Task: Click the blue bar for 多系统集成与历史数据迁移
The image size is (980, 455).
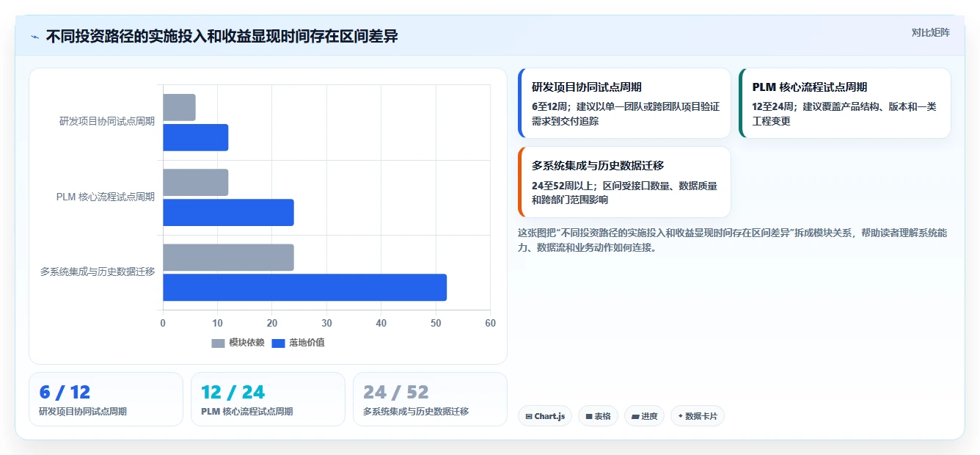Action: tap(304, 288)
